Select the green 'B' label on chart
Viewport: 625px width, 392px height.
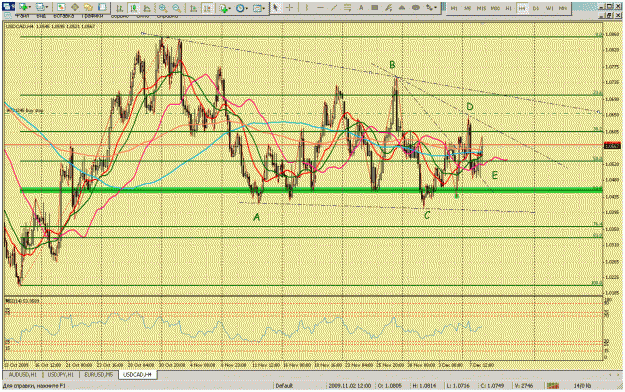[x=392, y=65]
